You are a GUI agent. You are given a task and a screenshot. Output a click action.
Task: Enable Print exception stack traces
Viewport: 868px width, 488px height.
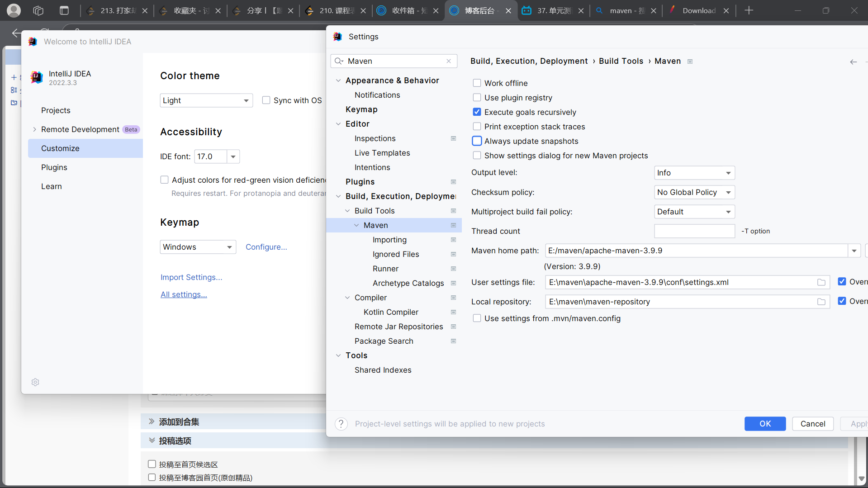477,126
